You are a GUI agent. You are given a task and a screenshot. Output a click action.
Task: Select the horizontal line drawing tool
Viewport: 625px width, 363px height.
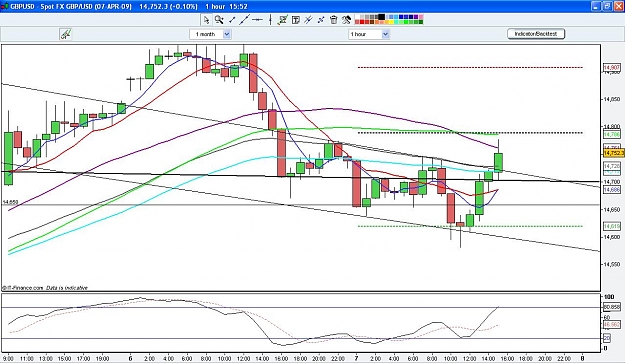tap(257, 20)
